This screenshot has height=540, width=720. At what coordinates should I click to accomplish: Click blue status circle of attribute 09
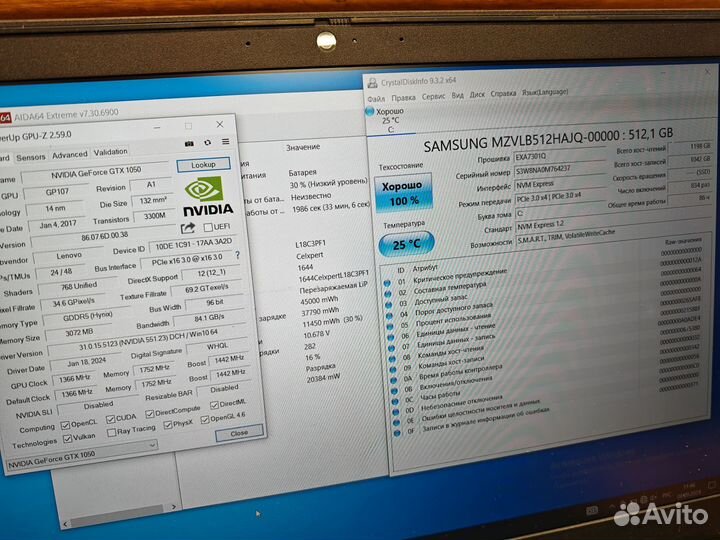coord(393,370)
